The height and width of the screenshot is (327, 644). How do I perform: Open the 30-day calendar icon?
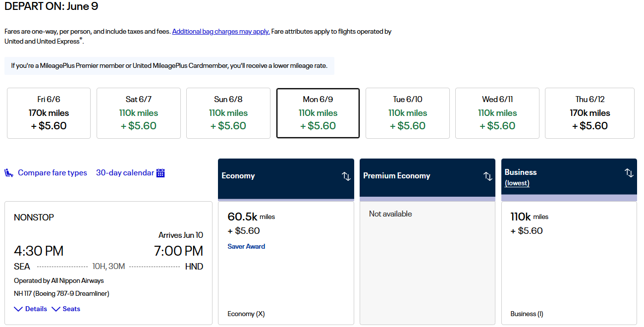point(161,172)
